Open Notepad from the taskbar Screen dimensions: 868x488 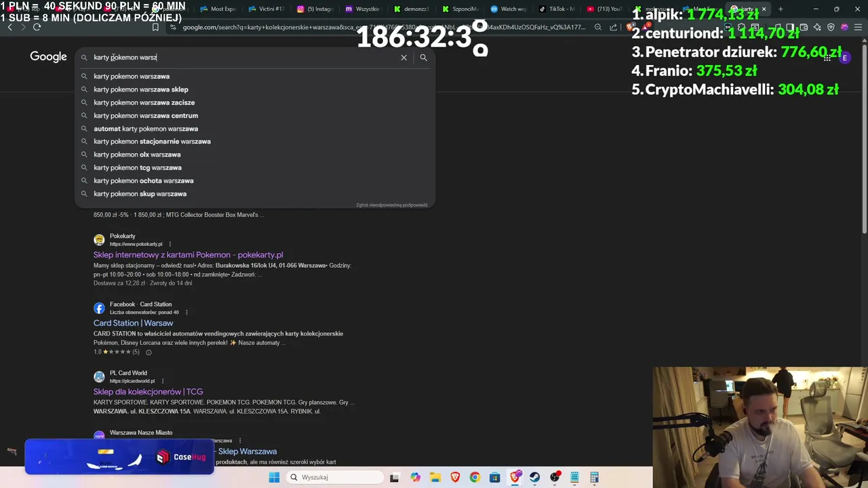tap(574, 477)
